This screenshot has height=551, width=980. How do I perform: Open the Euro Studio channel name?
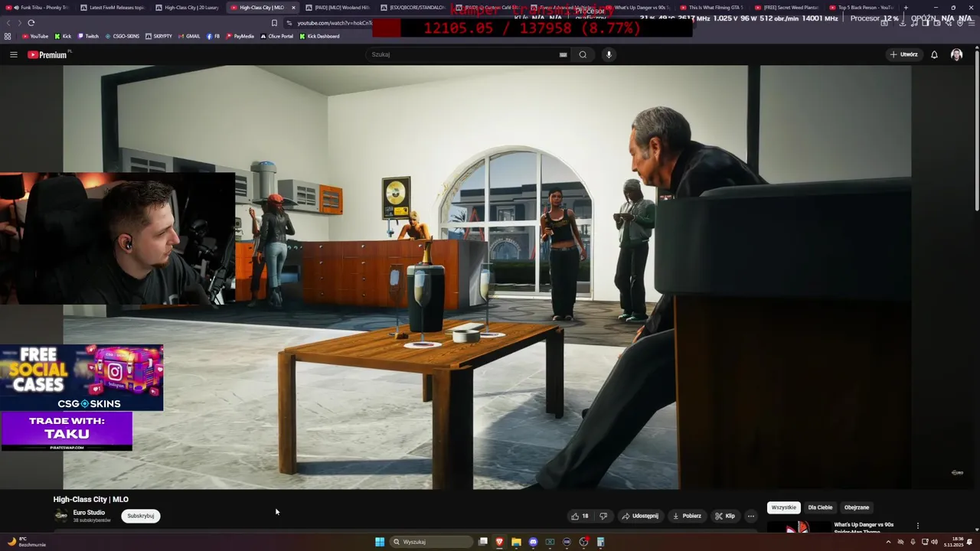click(x=89, y=513)
